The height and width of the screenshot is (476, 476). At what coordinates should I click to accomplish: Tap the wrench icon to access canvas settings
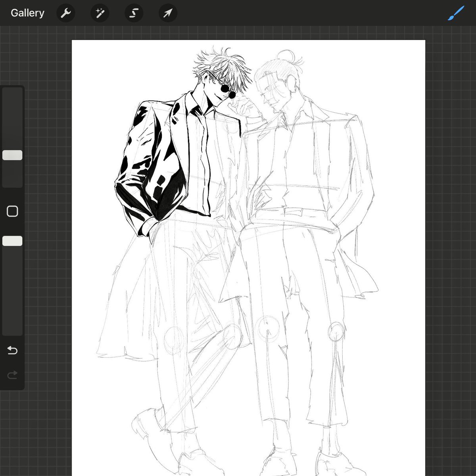coord(66,13)
